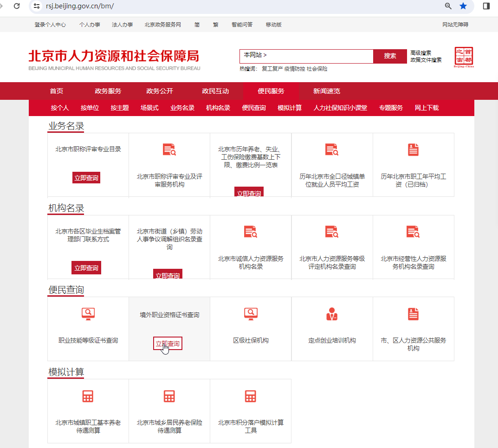Click the 职业技能等级证书查询 monitor icon

(88, 314)
